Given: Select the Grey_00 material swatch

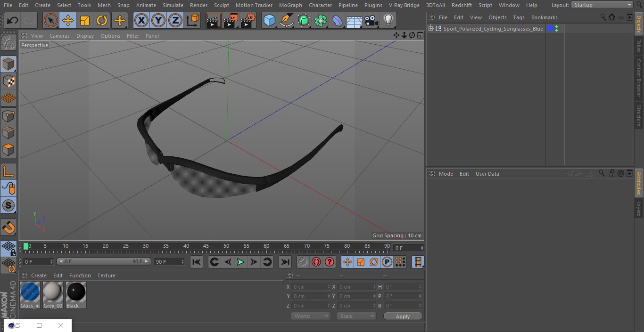Looking at the screenshot, I should 53,295.
